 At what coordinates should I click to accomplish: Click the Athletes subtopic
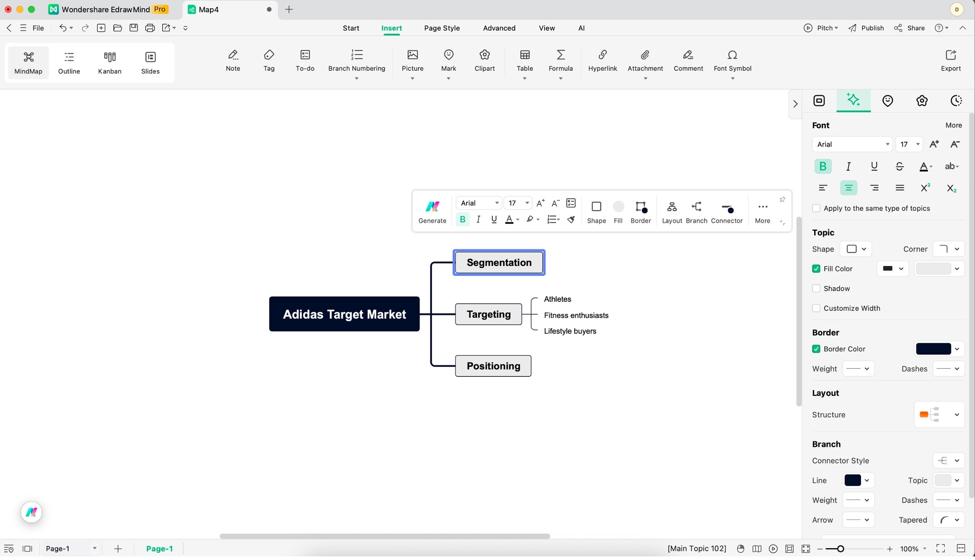point(557,299)
